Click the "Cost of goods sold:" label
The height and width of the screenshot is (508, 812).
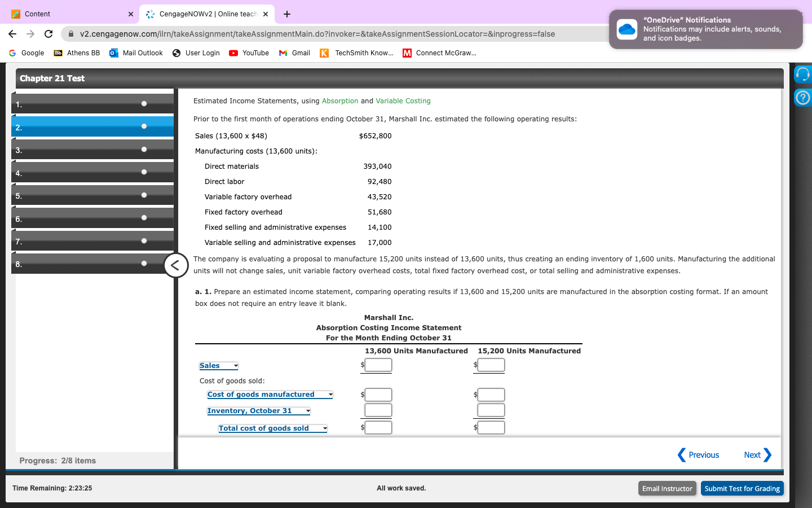coord(232,381)
